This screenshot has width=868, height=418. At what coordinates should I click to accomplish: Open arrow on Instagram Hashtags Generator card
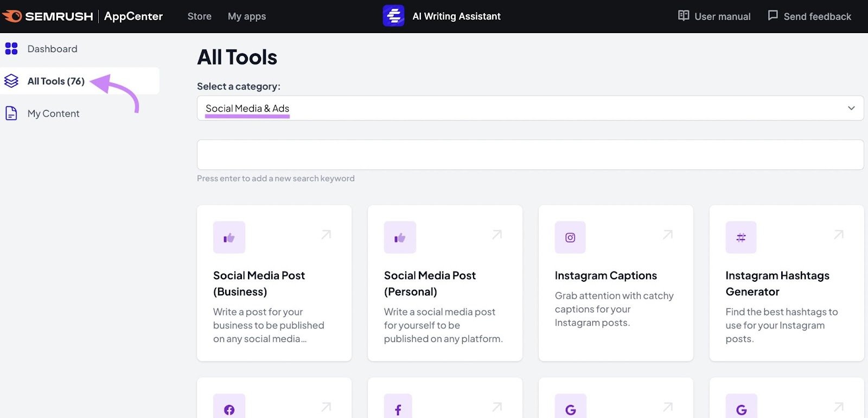pos(839,235)
